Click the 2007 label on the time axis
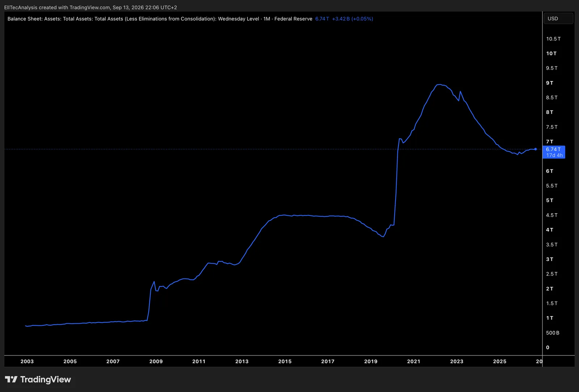This screenshot has height=392, width=579. pyautogui.click(x=113, y=361)
